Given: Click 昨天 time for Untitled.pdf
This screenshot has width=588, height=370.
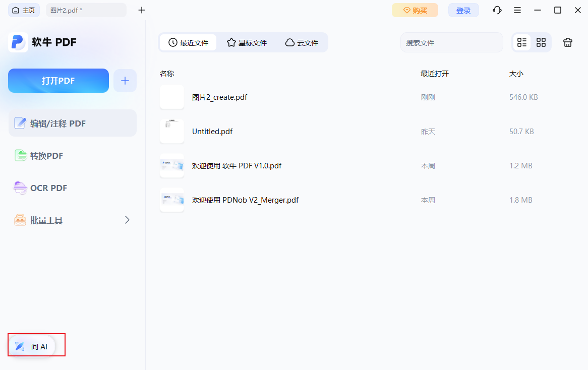Looking at the screenshot, I should 428,132.
